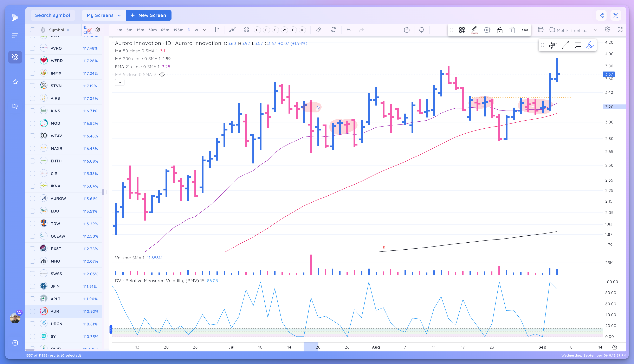Select the checkbox beside WFRD
The image size is (634, 364).
33,61
